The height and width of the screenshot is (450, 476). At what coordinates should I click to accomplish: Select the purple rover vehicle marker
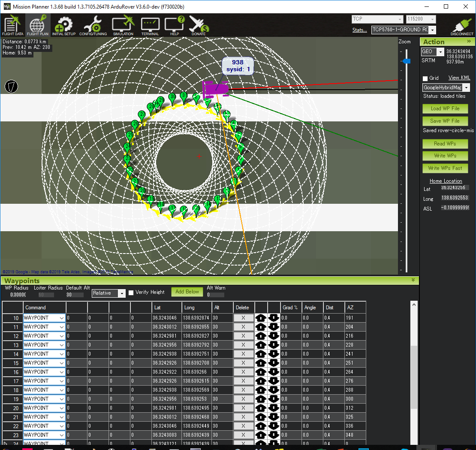[216, 89]
